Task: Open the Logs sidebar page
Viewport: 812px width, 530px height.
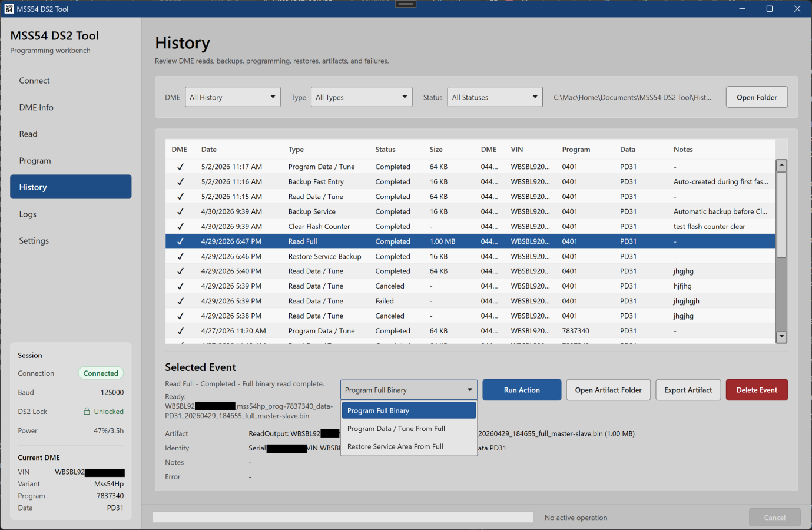Action: [71, 214]
